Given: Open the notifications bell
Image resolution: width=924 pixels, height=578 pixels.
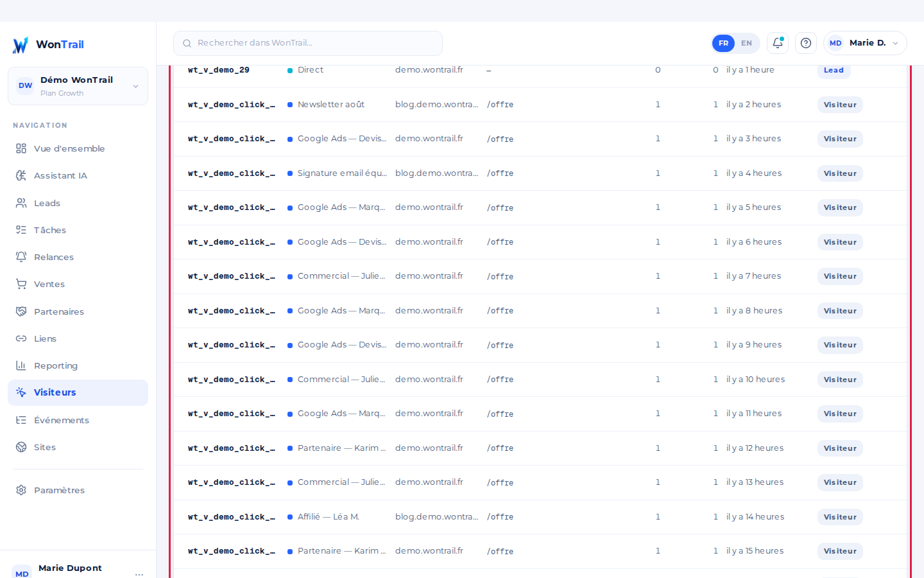Looking at the screenshot, I should (x=778, y=43).
